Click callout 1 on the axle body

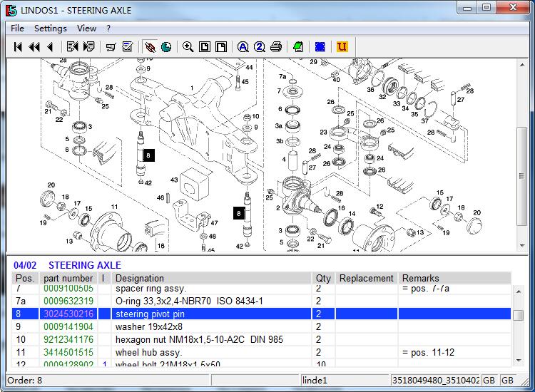[x=192, y=88]
